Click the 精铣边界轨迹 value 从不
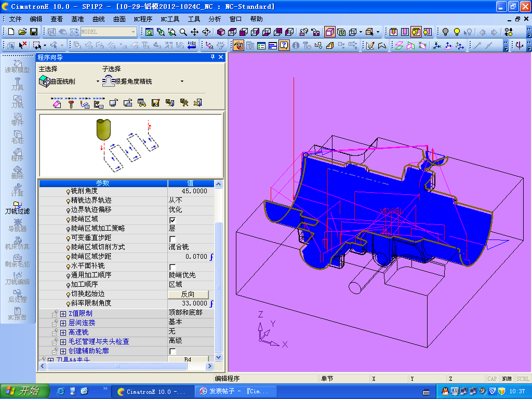Image resolution: width=532 pixels, height=399 pixels. click(x=191, y=201)
